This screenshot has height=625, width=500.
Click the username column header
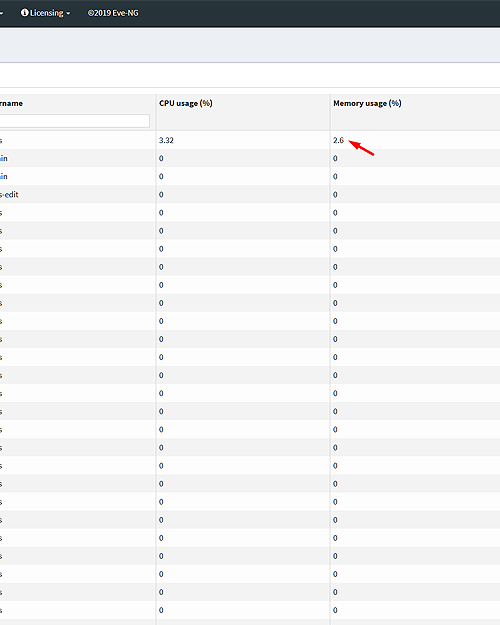pos(11,103)
